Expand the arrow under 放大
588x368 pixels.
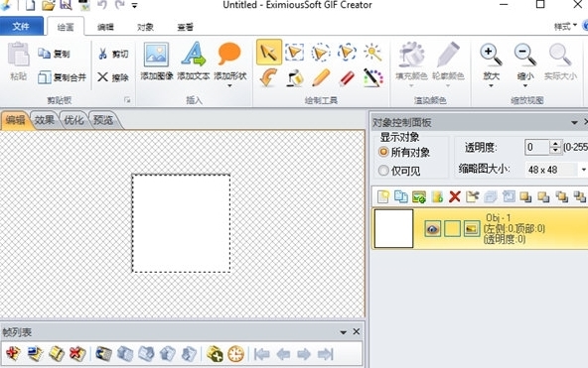pos(491,86)
